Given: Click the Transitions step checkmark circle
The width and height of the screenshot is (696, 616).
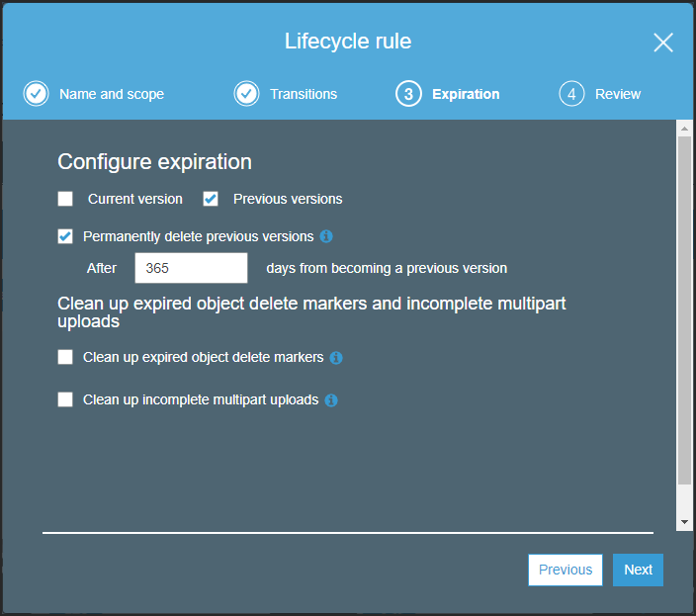Looking at the screenshot, I should [x=246, y=94].
